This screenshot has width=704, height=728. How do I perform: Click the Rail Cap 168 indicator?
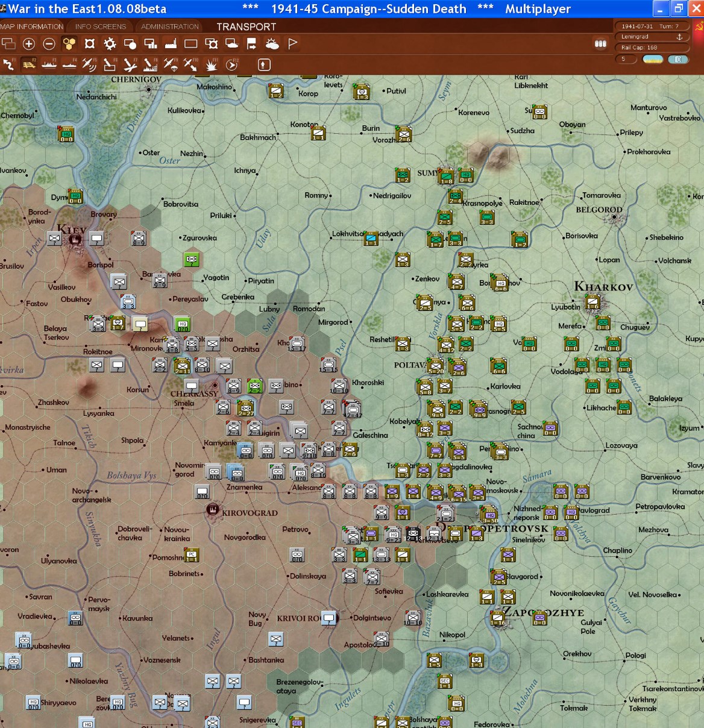[652, 48]
